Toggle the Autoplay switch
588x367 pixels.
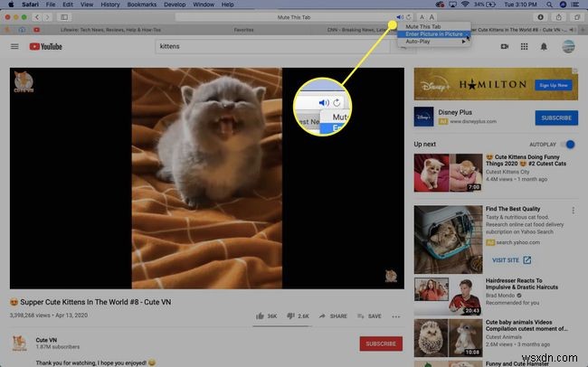(568, 145)
